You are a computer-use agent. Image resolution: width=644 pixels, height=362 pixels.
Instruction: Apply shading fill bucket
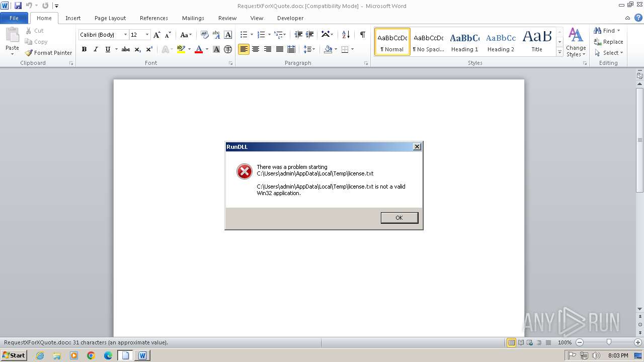(x=328, y=49)
